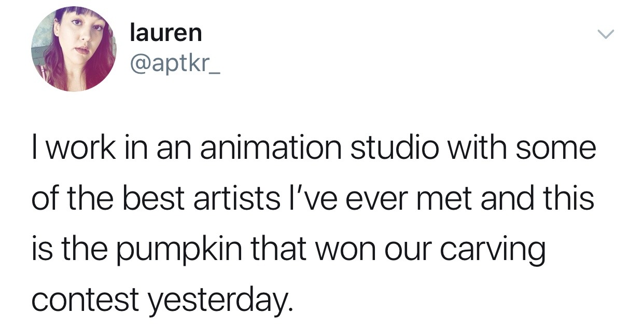The height and width of the screenshot is (327, 644).
Task: Click the word "ever" in the tweet
Action: point(365,198)
